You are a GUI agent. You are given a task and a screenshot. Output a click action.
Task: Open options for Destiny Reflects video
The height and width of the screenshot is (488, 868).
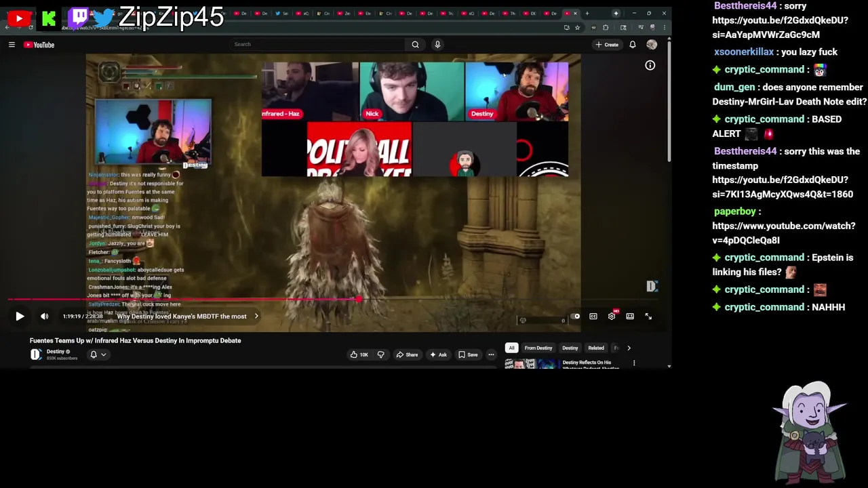point(634,363)
